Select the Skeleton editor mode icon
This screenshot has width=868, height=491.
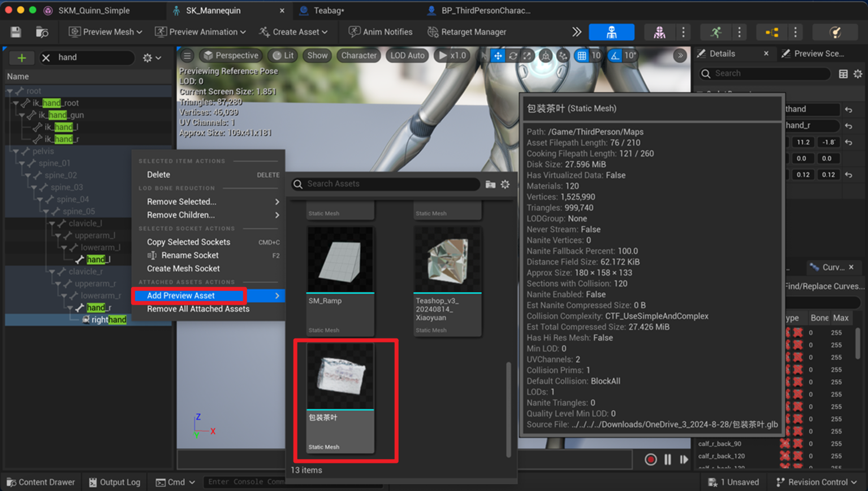612,32
